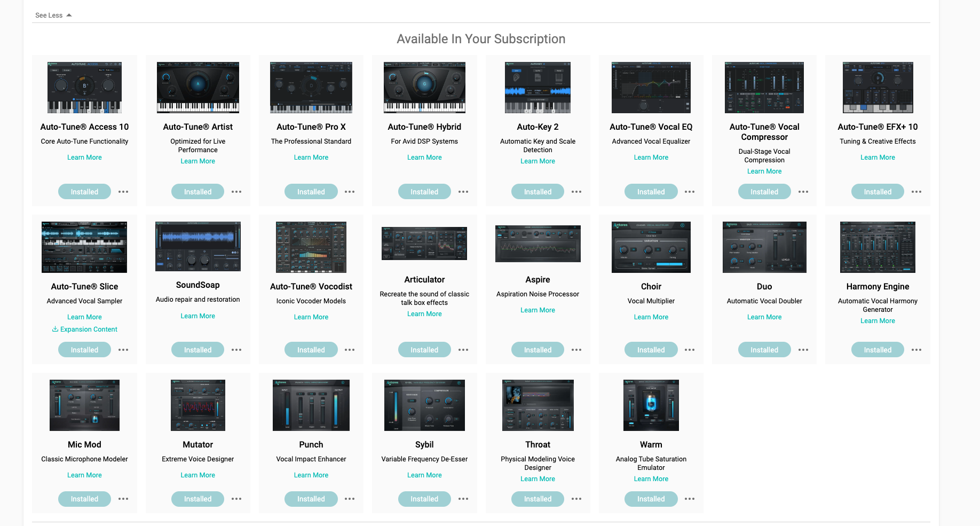Click Installed button for Harmony Engine

[x=878, y=350]
